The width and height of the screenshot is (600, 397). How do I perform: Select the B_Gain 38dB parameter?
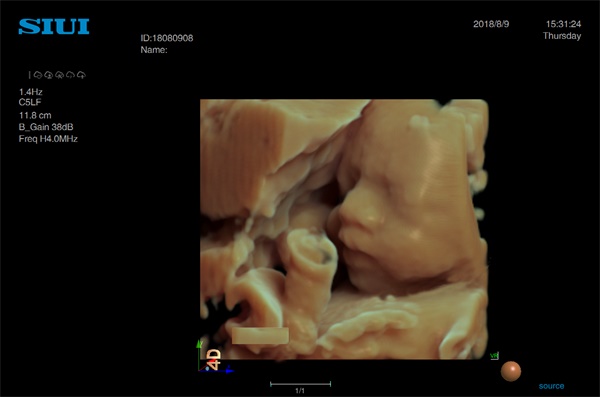(x=46, y=127)
